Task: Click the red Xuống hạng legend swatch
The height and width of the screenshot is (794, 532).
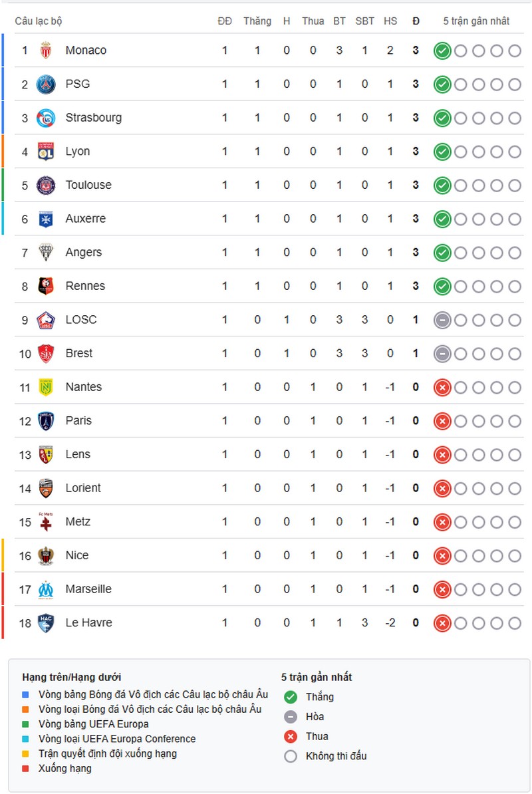Action: (26, 769)
